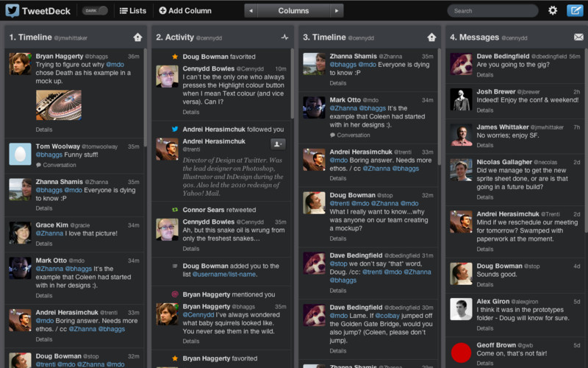The height and width of the screenshot is (368, 588).
Task: Click the home icon in column 3 header
Action: pyautogui.click(x=431, y=38)
